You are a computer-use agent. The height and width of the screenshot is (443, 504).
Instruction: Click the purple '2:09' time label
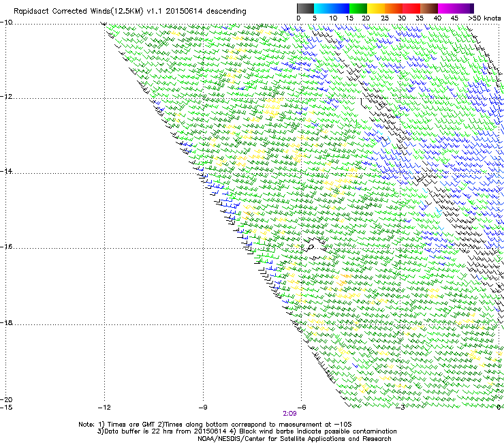289,414
